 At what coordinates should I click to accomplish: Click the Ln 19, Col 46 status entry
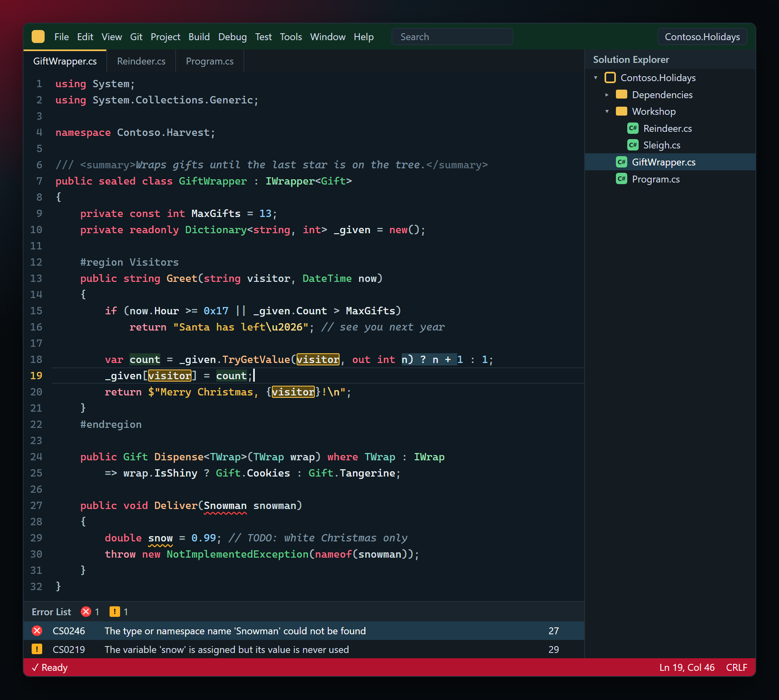pos(687,667)
